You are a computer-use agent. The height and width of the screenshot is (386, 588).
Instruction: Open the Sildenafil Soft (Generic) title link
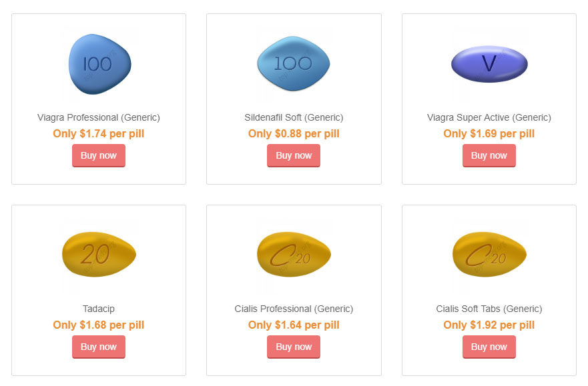[x=294, y=117]
